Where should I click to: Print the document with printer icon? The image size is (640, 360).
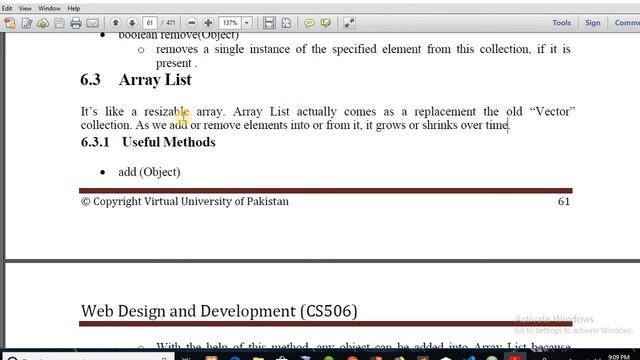tap(76, 23)
